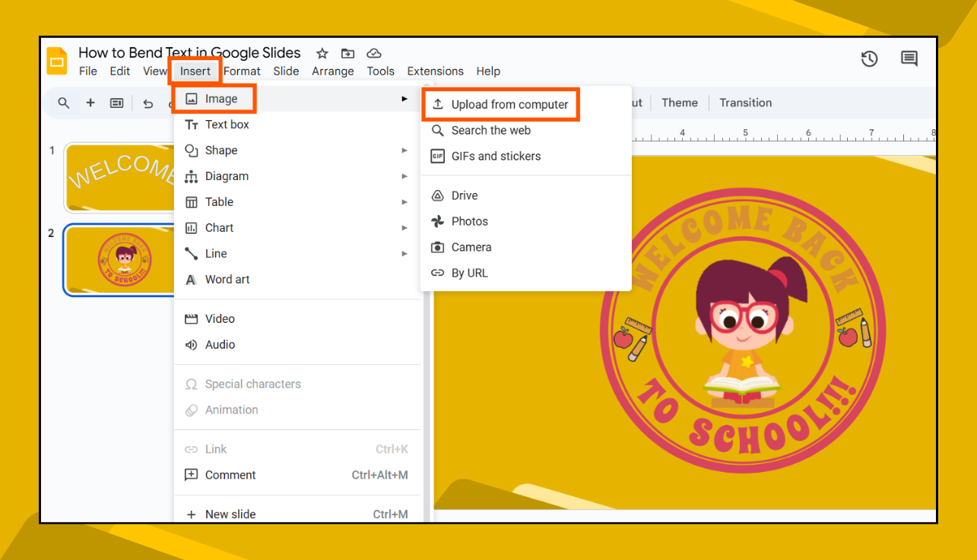This screenshot has height=560, width=977.
Task: Expand the Chart submenu arrow
Action: [x=404, y=227]
